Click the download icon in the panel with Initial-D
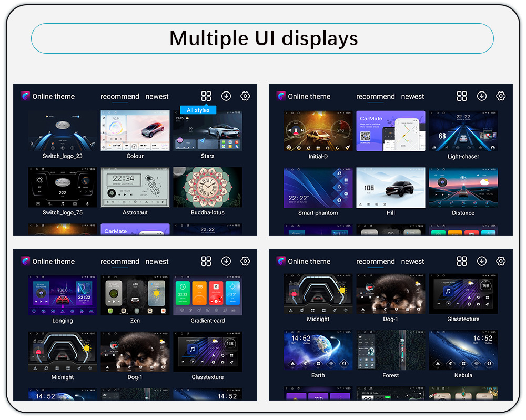 tap(482, 96)
